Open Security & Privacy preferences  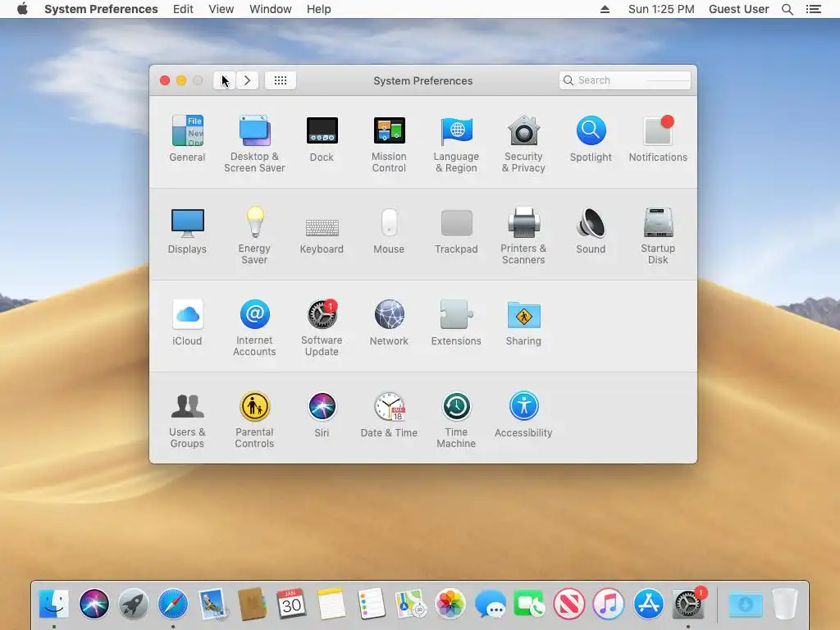pos(523,144)
